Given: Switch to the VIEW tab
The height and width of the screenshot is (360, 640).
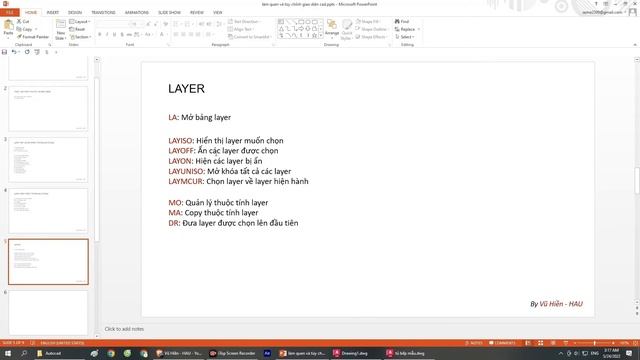Looking at the screenshot, I should click(218, 13).
